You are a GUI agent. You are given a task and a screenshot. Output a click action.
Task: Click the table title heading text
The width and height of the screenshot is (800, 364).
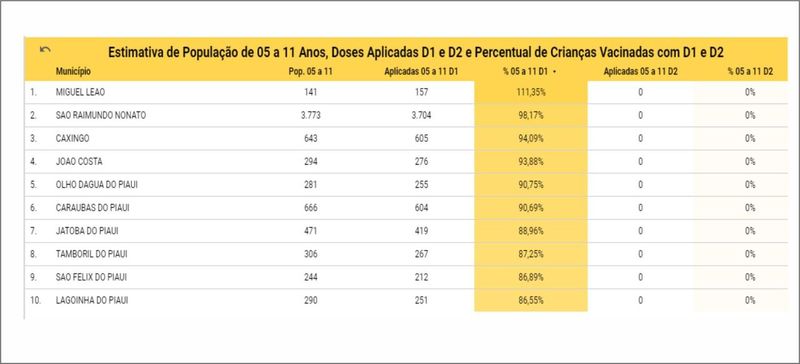(x=416, y=52)
